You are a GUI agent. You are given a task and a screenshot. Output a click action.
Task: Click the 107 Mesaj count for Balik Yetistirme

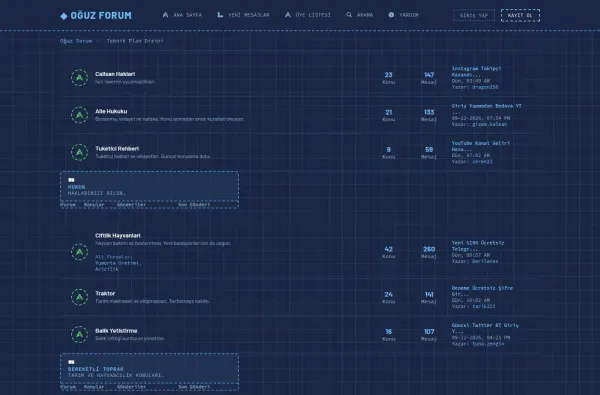pos(429,332)
